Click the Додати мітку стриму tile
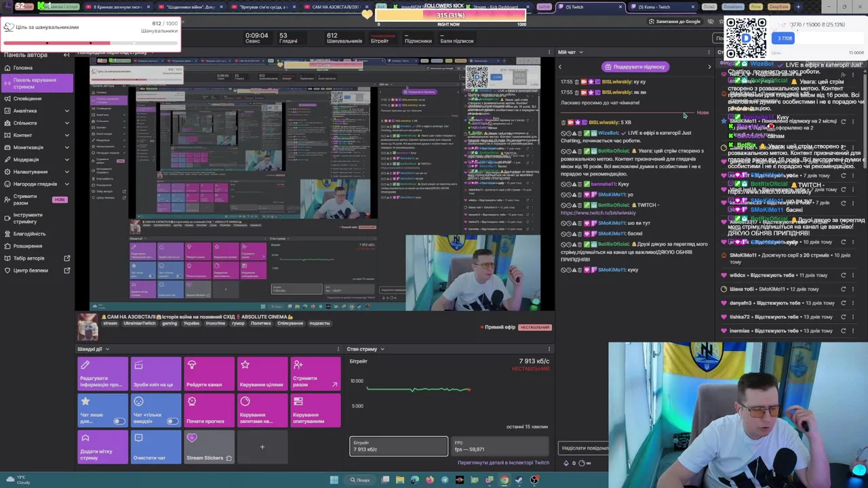 pyautogui.click(x=102, y=447)
